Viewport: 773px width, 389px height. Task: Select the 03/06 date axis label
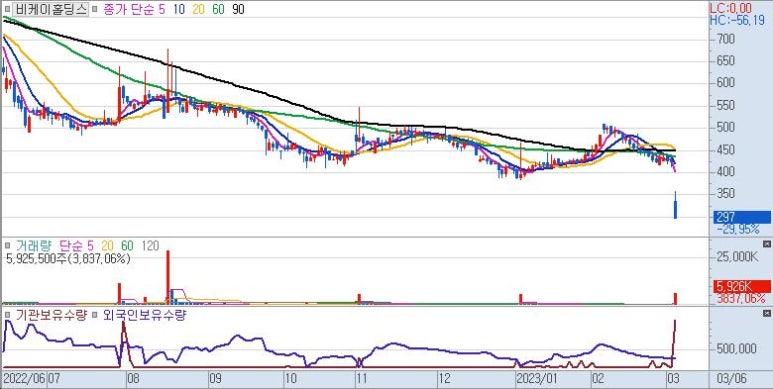point(732,379)
